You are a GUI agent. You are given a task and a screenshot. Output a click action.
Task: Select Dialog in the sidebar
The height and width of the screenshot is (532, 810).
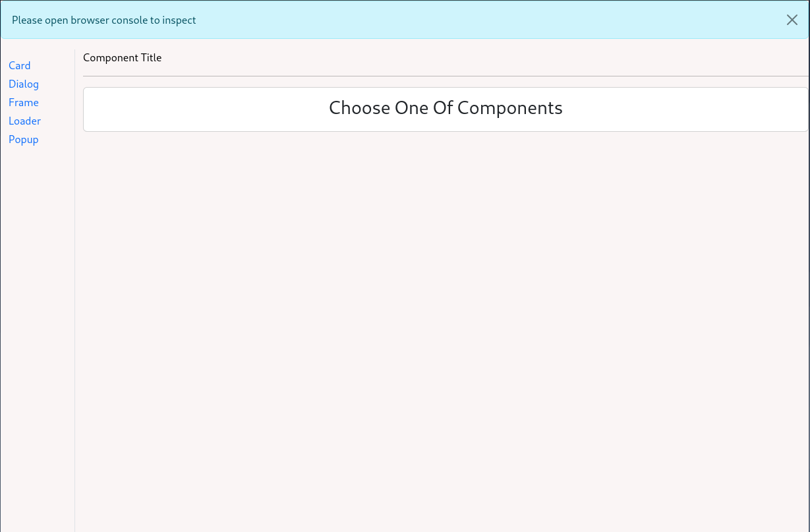(24, 84)
